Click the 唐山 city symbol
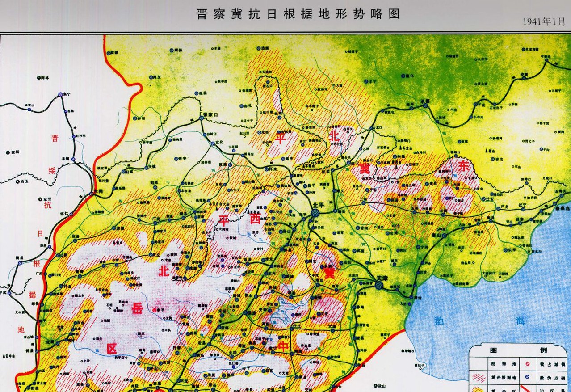 tap(444, 236)
